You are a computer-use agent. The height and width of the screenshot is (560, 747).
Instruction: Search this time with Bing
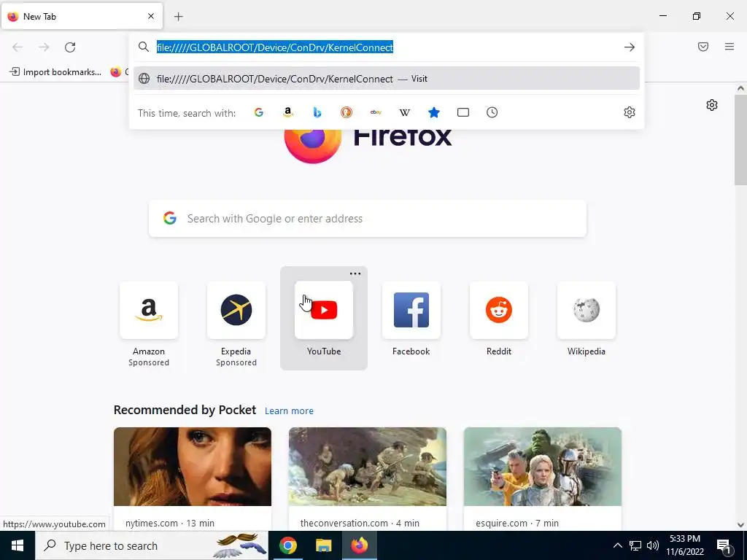317,112
